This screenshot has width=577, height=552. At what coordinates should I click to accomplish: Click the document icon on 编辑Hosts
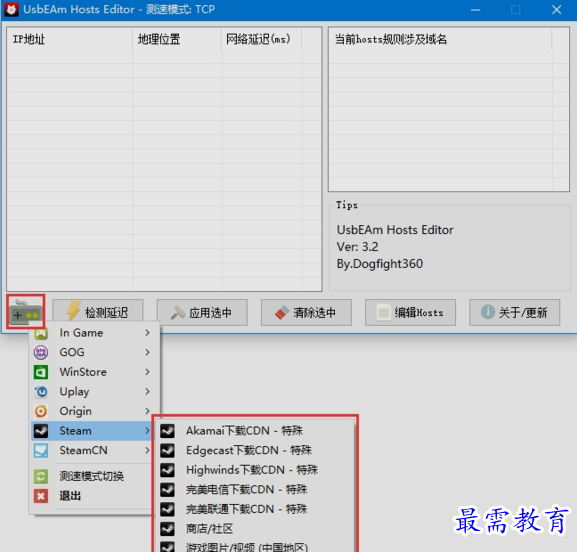coord(383,312)
